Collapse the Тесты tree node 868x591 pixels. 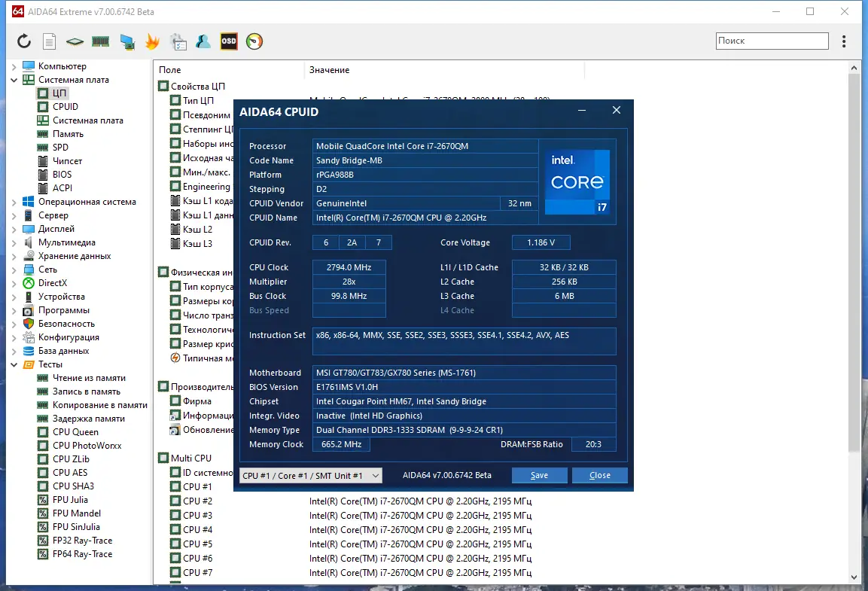pyautogui.click(x=14, y=364)
